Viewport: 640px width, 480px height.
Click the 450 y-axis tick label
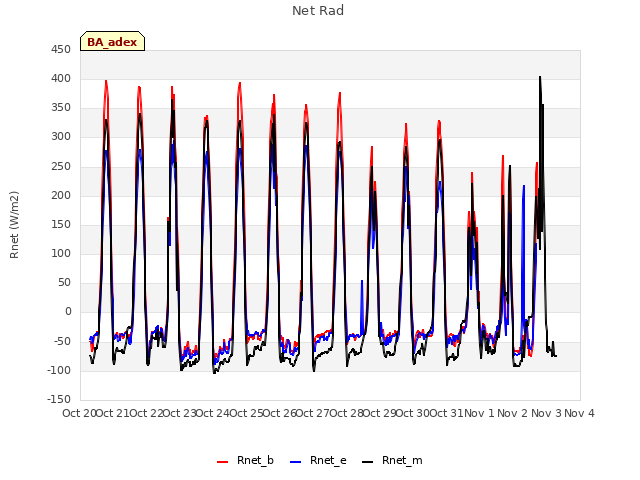[61, 49]
